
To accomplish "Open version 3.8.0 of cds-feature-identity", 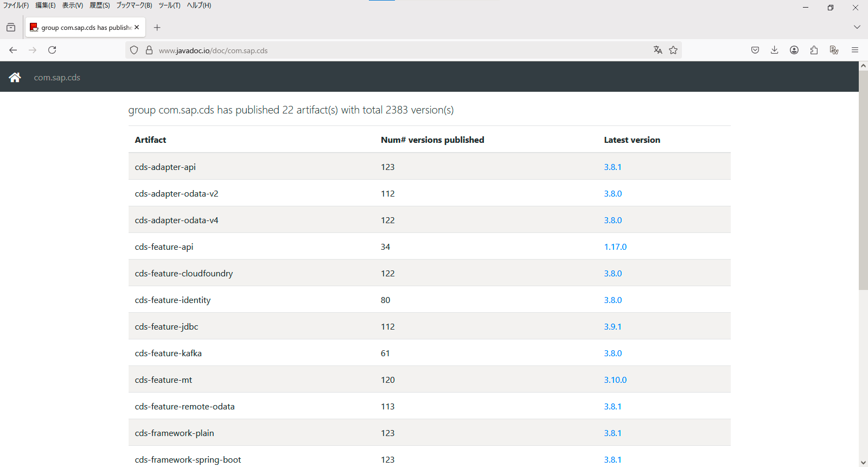I will (x=613, y=300).
